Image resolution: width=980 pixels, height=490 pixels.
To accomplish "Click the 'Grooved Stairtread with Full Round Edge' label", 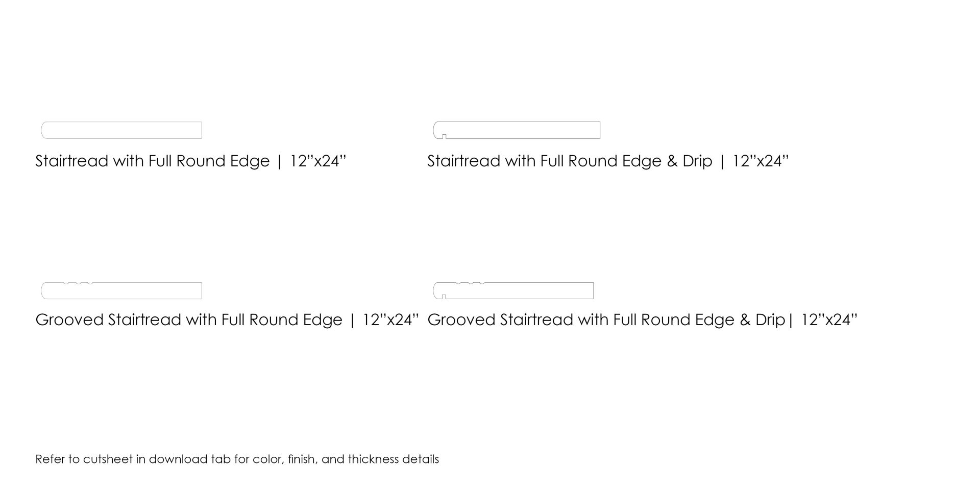I will (x=189, y=320).
